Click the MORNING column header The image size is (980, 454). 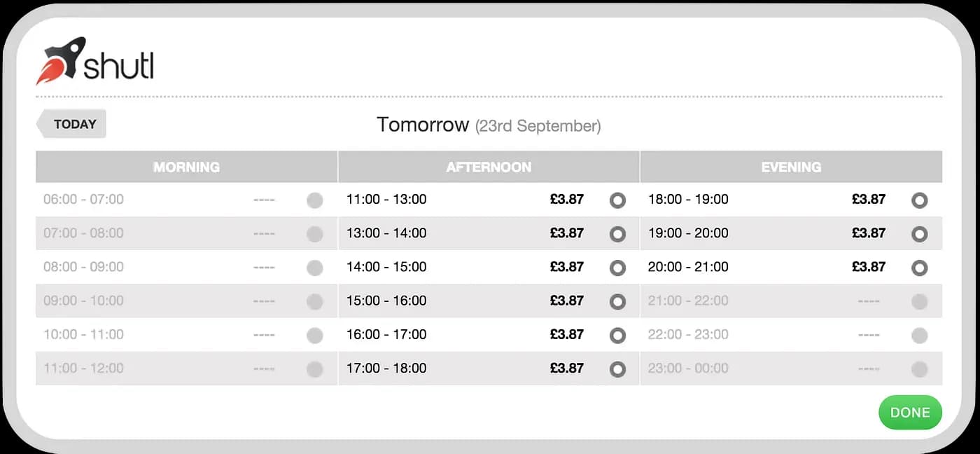pos(186,167)
